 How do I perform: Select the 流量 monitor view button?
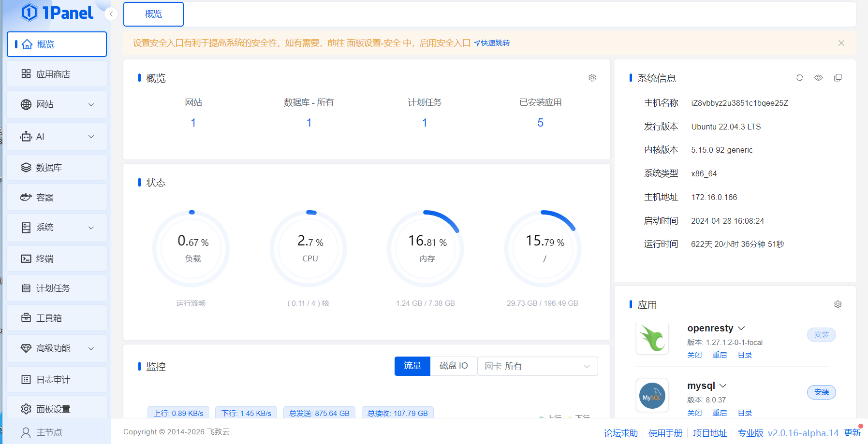click(x=412, y=366)
